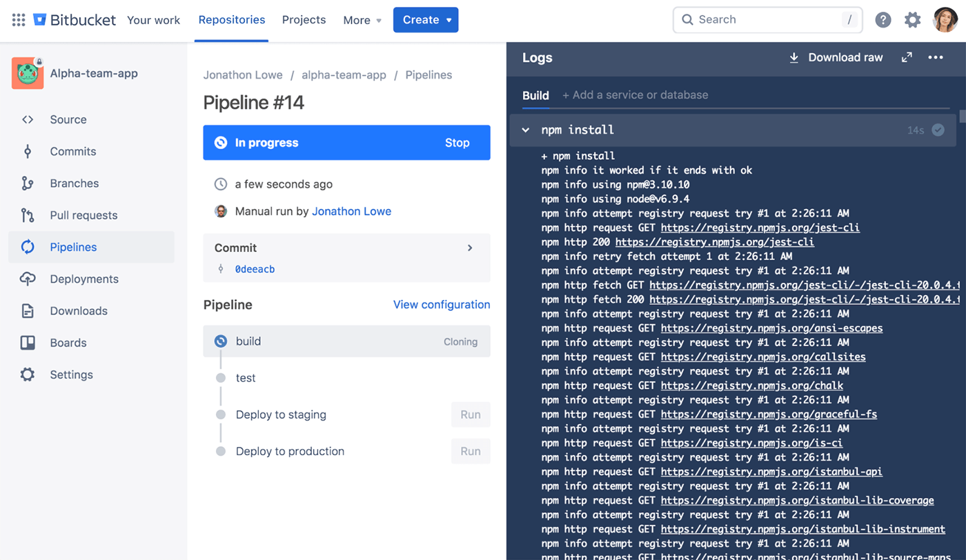Click the Downloads file icon

pos(28,311)
